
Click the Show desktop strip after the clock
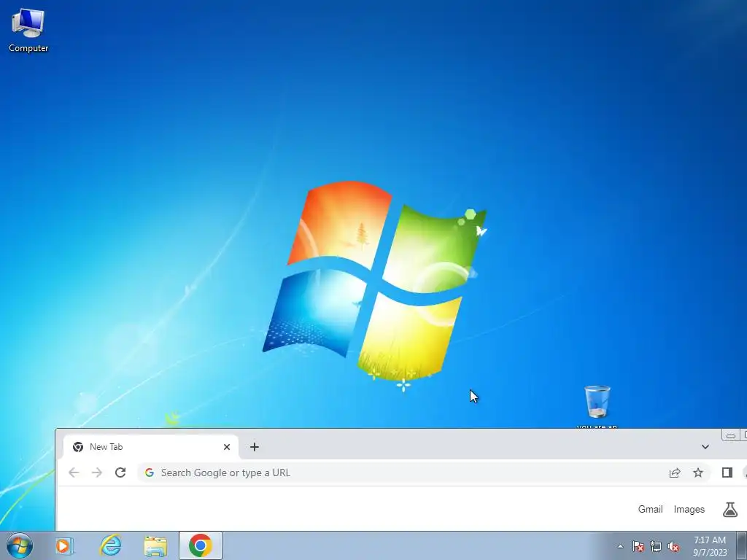(x=742, y=545)
